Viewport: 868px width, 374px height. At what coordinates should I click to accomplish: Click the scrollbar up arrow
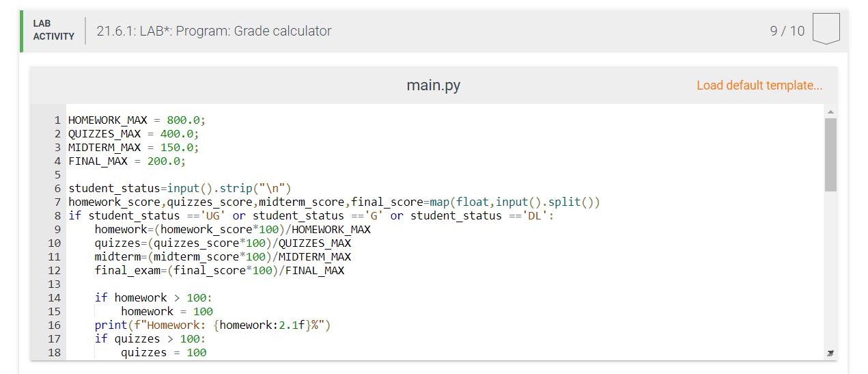click(x=830, y=111)
